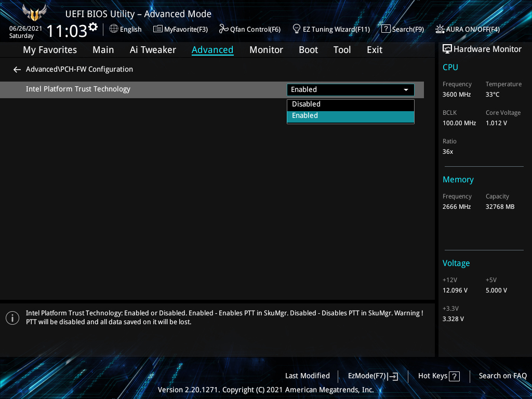Open MyFavorite(F3) list icon
The height and width of the screenshot is (399, 532).
tap(157, 29)
